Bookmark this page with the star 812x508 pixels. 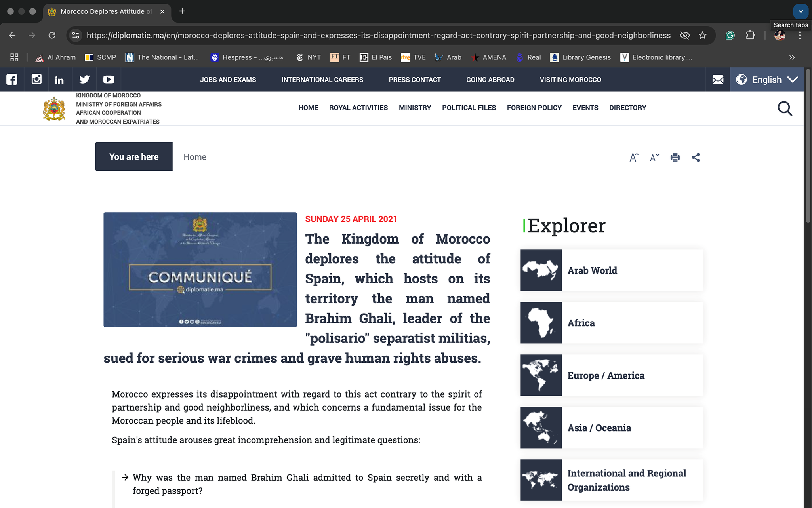point(703,35)
